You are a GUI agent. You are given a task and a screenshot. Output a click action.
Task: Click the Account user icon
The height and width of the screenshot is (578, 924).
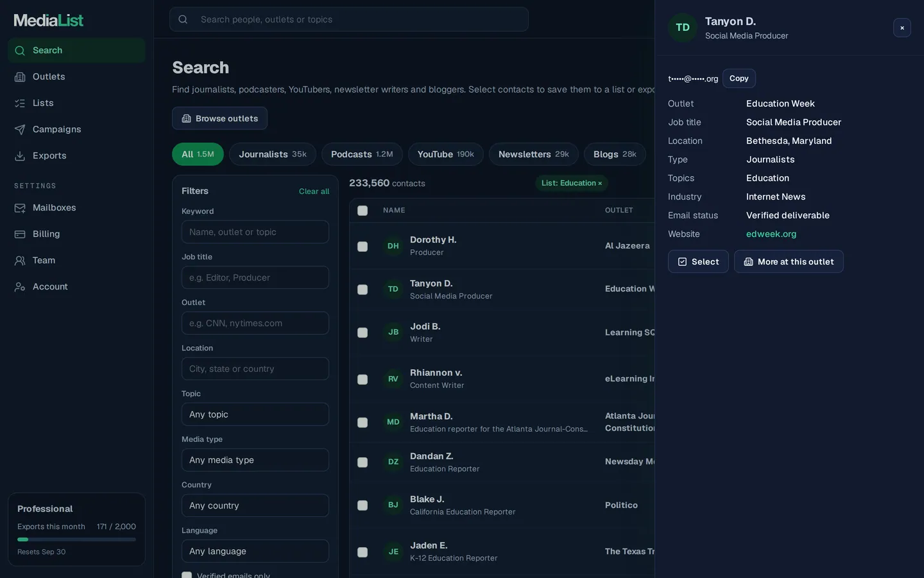(x=20, y=287)
